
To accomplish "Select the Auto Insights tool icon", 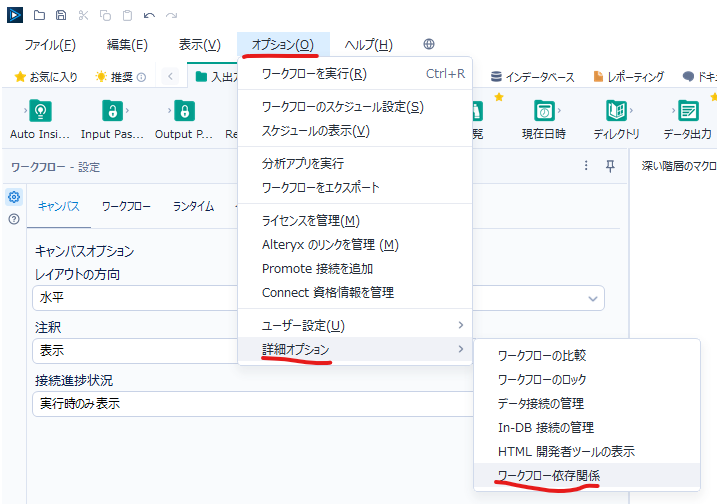I will point(40,111).
